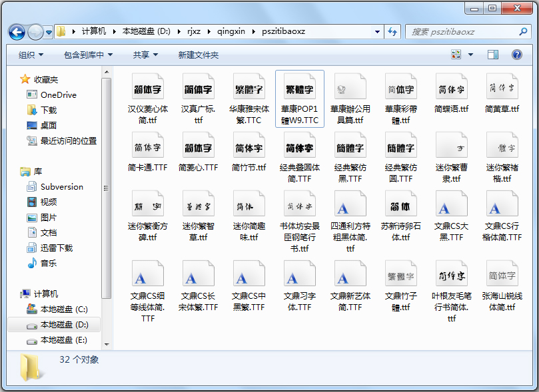Open the help question mark icon
The height and width of the screenshot is (392, 539).
(516, 55)
